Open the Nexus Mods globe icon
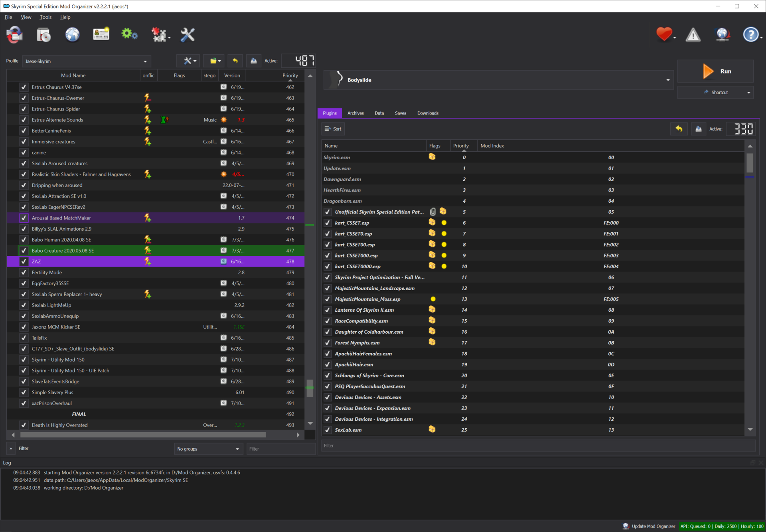This screenshot has height=532, width=766. tap(72, 35)
